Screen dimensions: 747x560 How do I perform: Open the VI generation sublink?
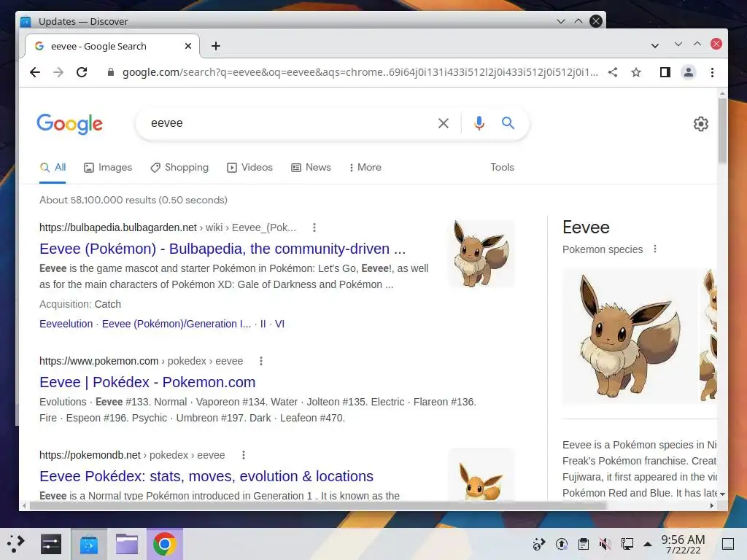coord(279,324)
